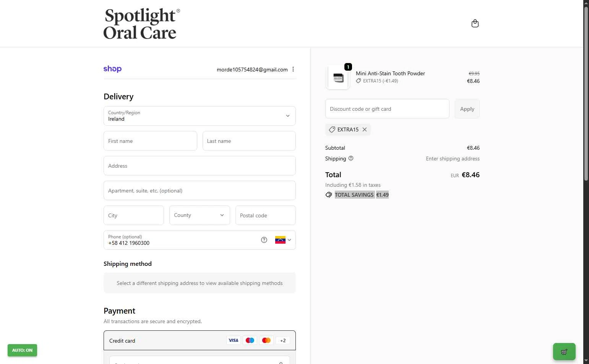
Task: Click the Maestro card icon
Action: pyautogui.click(x=250, y=340)
